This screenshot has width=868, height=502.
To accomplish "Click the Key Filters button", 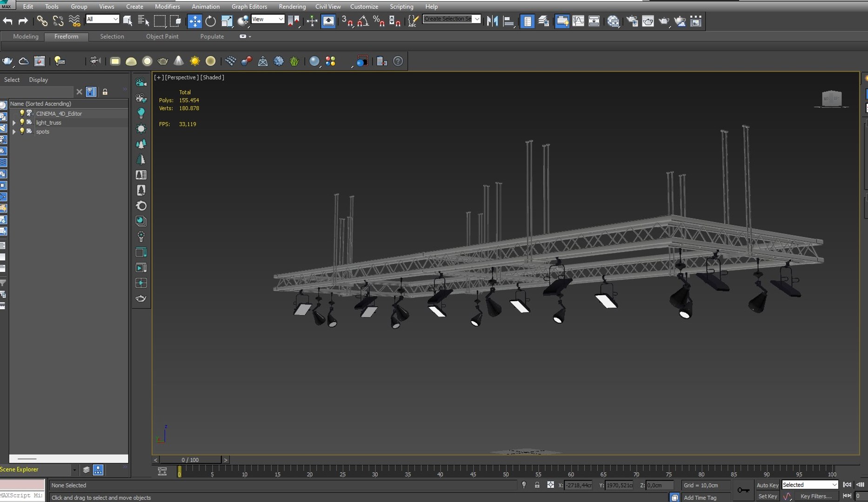I will pyautogui.click(x=816, y=496).
